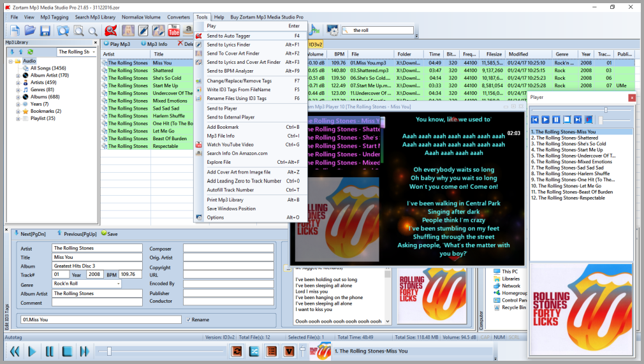This screenshot has width=644, height=364.
Task: Click the Open folder icon in the toolbar
Action: tap(30, 31)
